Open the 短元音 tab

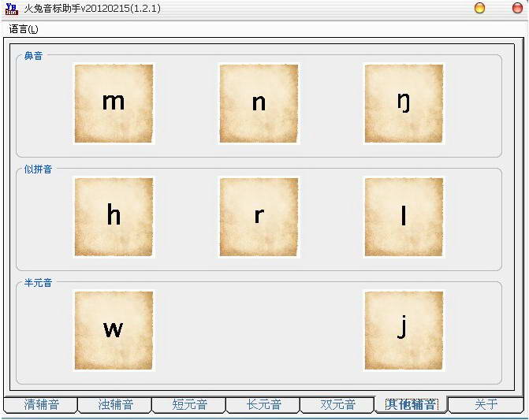(189, 405)
